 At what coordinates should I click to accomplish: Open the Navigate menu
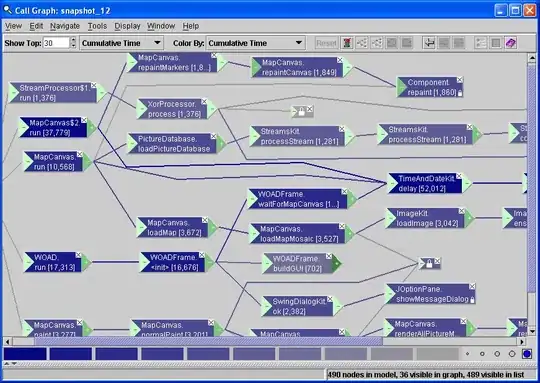tap(65, 26)
